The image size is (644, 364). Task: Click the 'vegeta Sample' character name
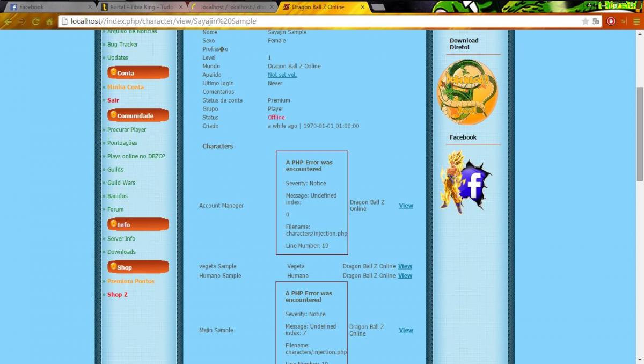[x=217, y=266]
